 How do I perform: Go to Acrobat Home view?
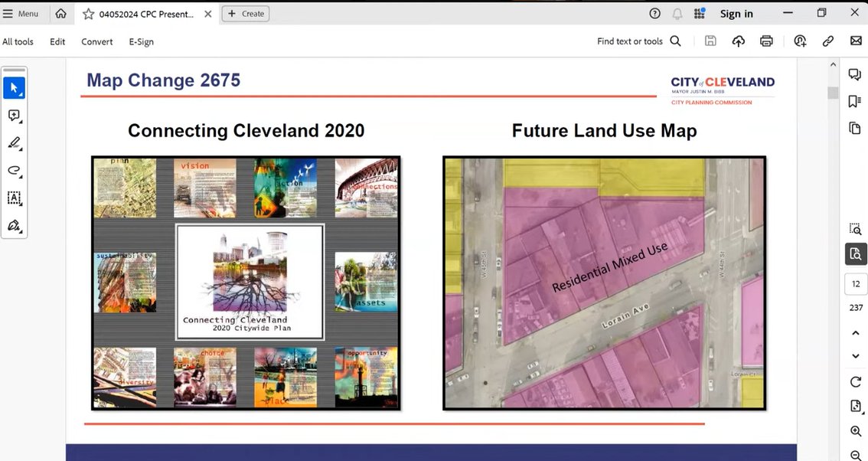tap(61, 14)
